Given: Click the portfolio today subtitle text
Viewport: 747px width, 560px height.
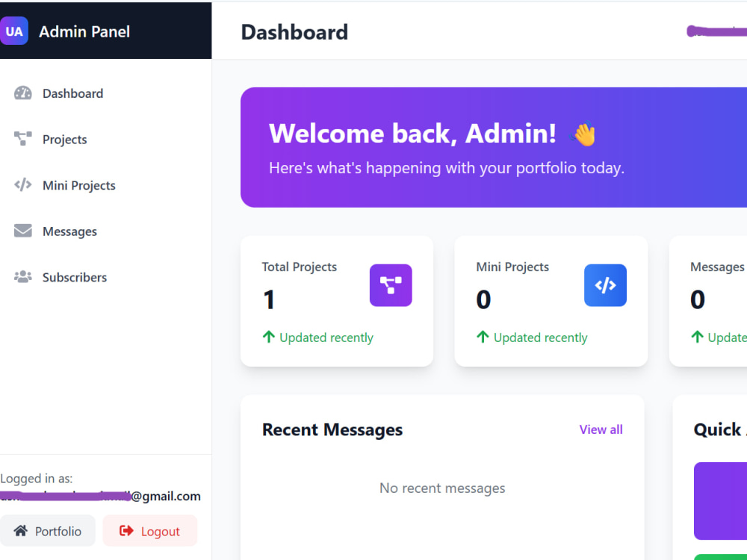Looking at the screenshot, I should point(447,168).
